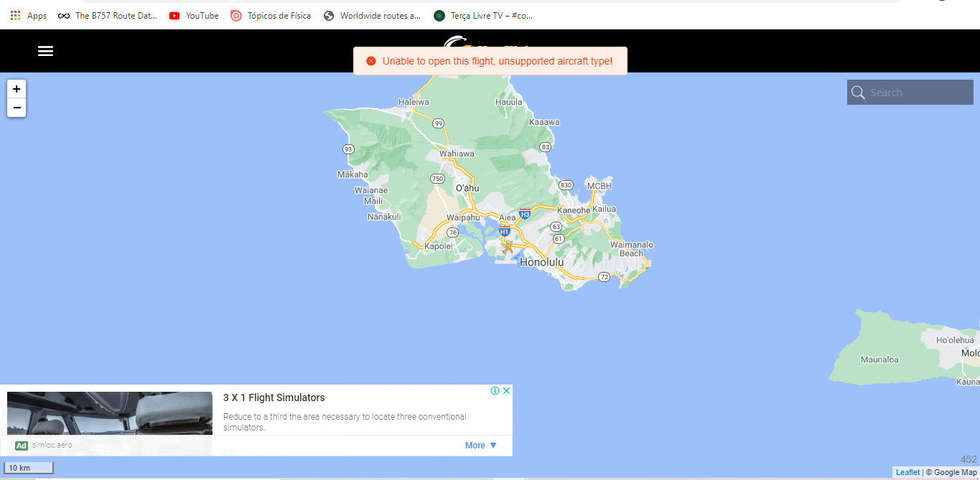Click the Ho'olehua map label
Viewport: 980px width, 480px height.
click(x=955, y=340)
